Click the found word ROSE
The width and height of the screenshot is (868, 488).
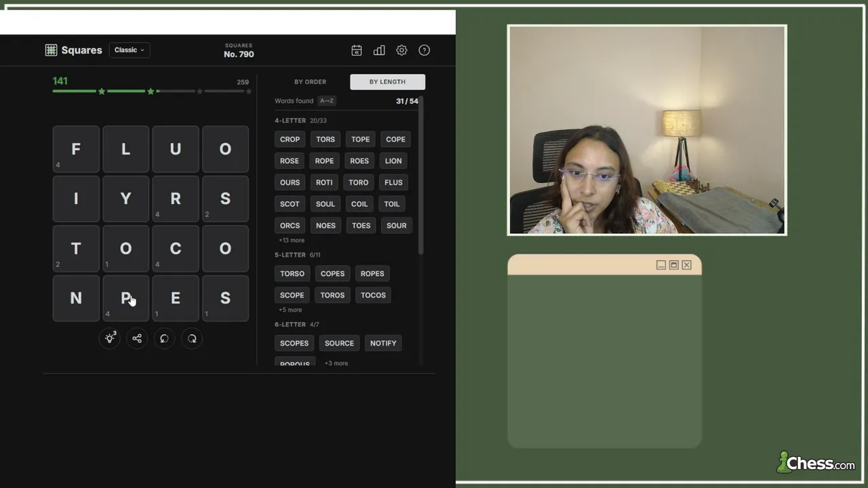(x=290, y=161)
